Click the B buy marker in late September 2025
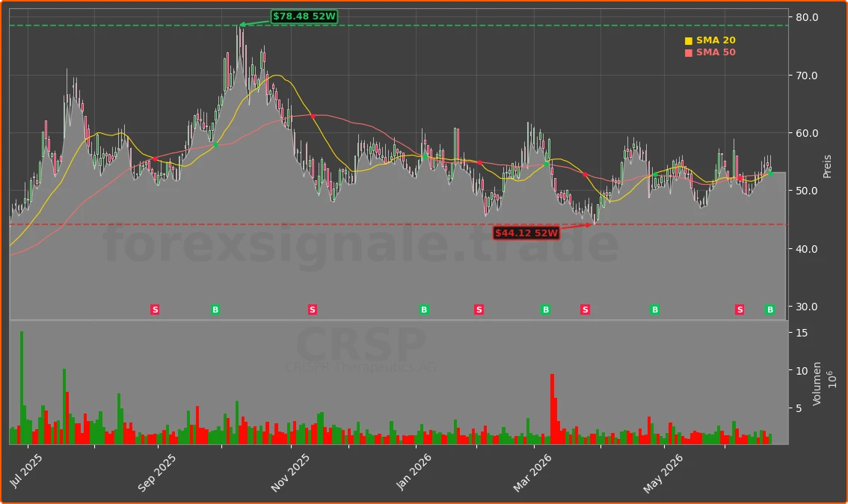848x504 pixels. click(215, 310)
